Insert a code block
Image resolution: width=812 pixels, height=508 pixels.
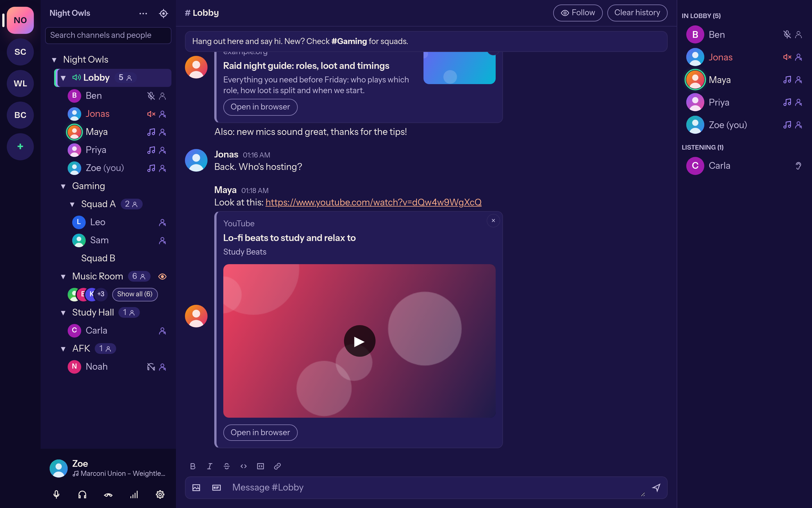pyautogui.click(x=261, y=466)
